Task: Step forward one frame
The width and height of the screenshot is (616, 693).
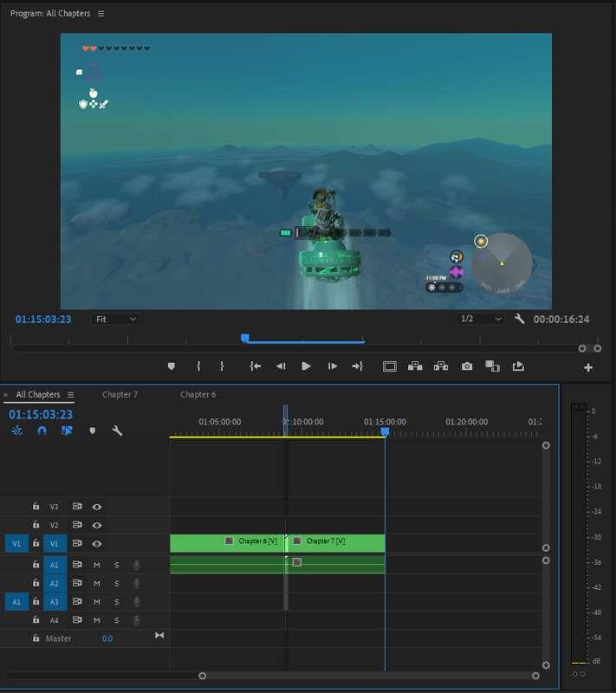Action: (x=333, y=366)
